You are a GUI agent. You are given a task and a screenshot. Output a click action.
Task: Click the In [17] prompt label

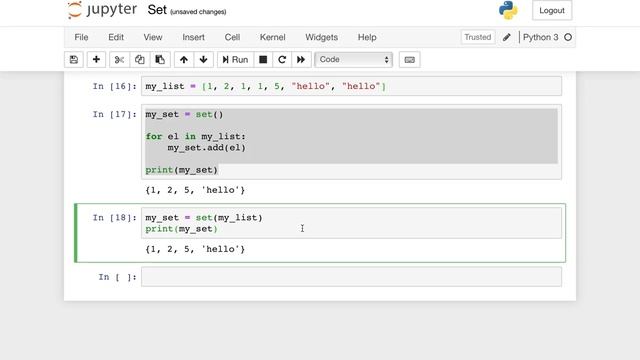coord(114,114)
